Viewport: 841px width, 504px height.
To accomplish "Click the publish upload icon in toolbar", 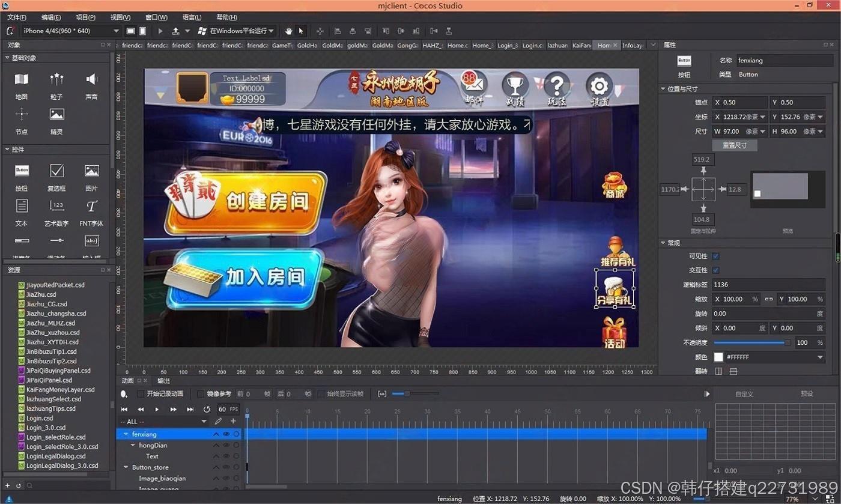I will click(176, 31).
